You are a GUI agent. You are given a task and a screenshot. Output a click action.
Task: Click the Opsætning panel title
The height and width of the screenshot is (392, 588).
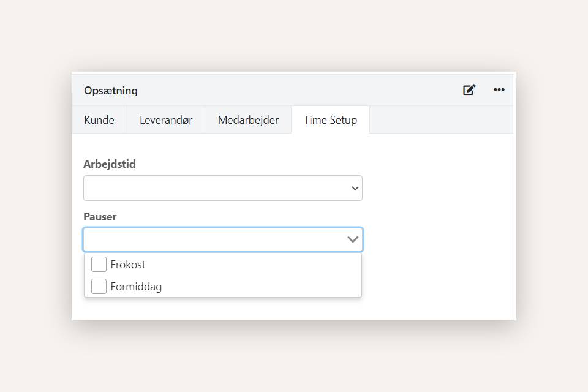pyautogui.click(x=111, y=91)
